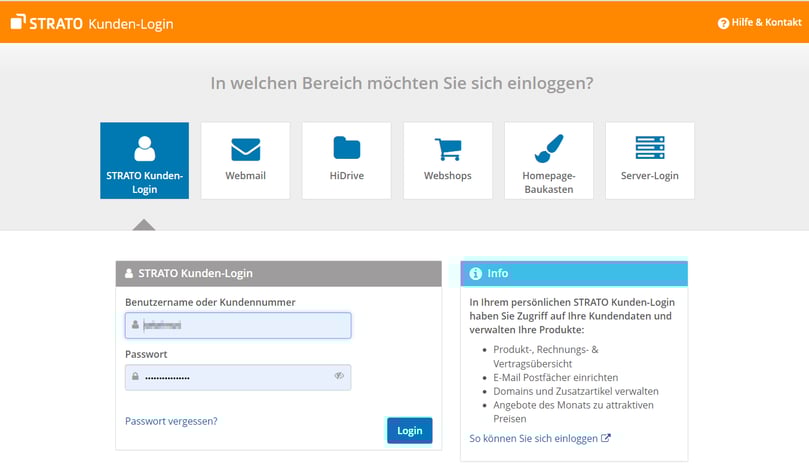The width and height of the screenshot is (809, 476).
Task: Click the 'E-Mail Postfächer einrichten' text
Action: pos(556,377)
